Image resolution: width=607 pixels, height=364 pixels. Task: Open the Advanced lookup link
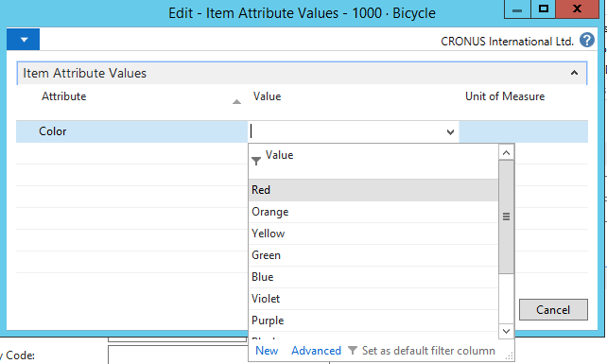point(317,351)
